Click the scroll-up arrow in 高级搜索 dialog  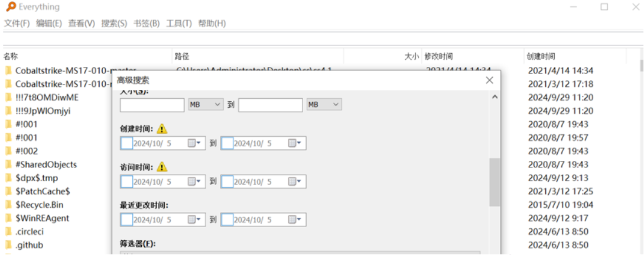coord(495,97)
